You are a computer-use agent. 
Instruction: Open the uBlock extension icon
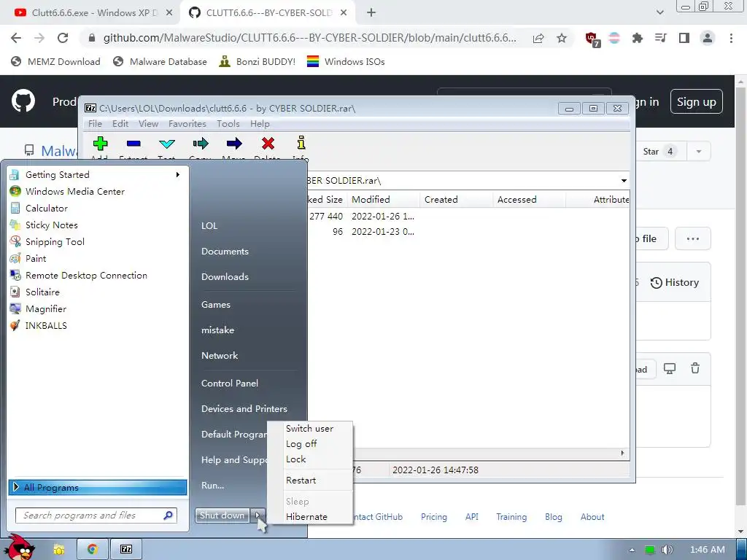[x=592, y=39]
